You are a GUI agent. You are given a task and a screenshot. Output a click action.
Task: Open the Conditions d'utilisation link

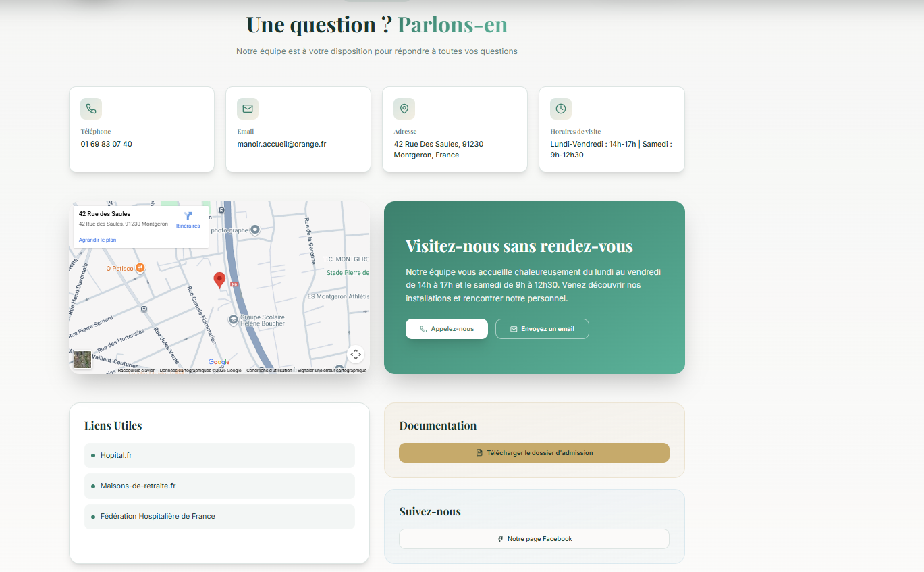point(270,370)
